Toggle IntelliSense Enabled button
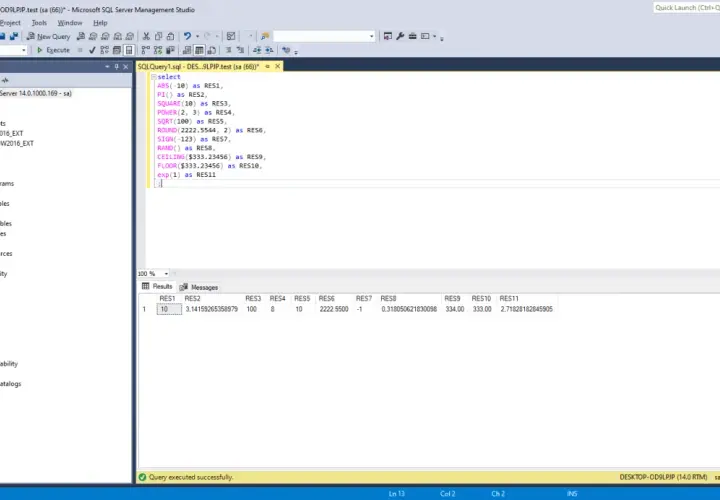The image size is (720, 500). coord(129,50)
